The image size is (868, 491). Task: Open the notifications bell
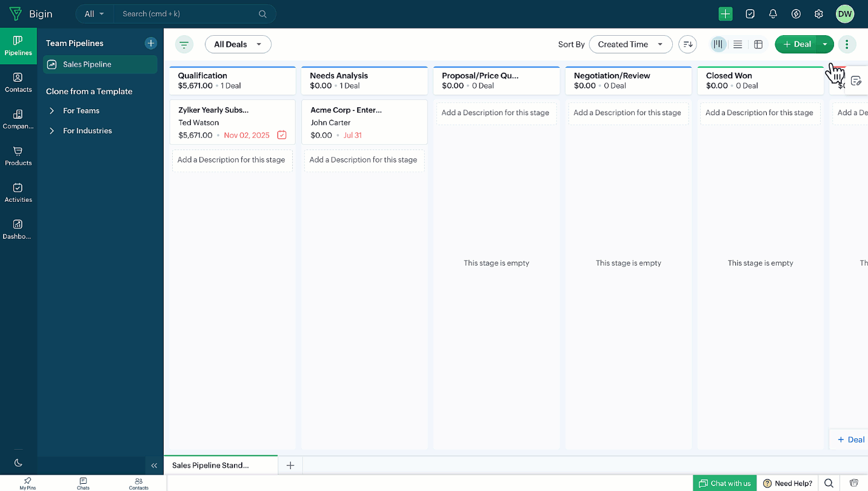point(773,14)
